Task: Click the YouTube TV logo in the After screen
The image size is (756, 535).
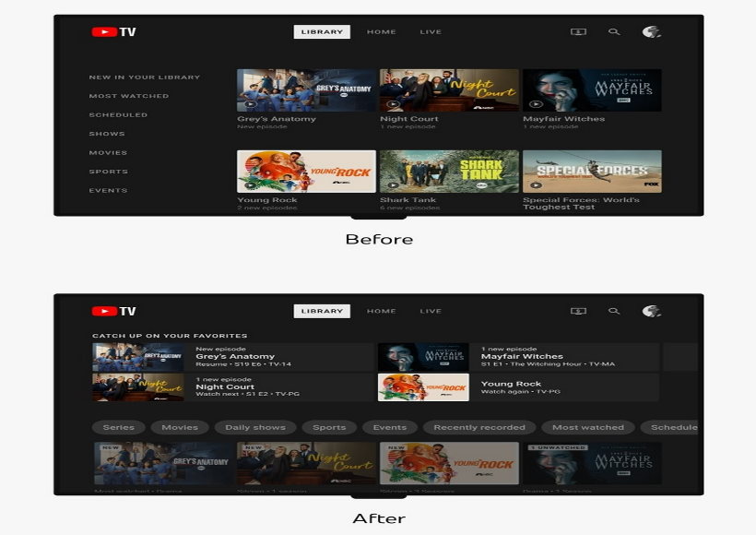Action: point(113,312)
